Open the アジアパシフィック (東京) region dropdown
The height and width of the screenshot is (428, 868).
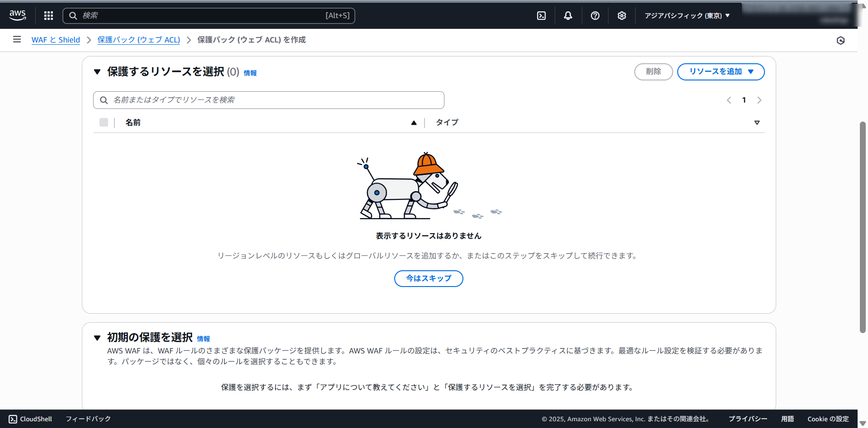(687, 16)
